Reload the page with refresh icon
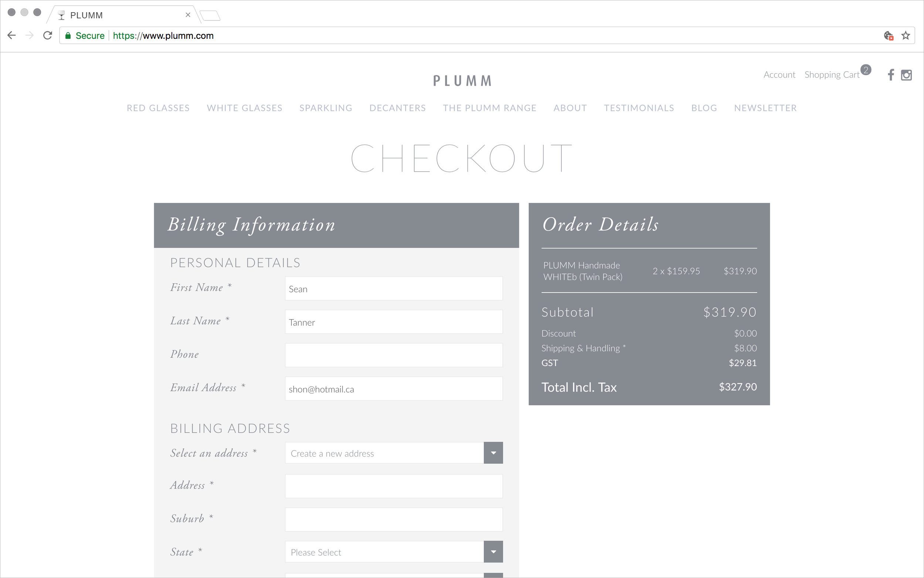The width and height of the screenshot is (924, 578). pyautogui.click(x=47, y=36)
